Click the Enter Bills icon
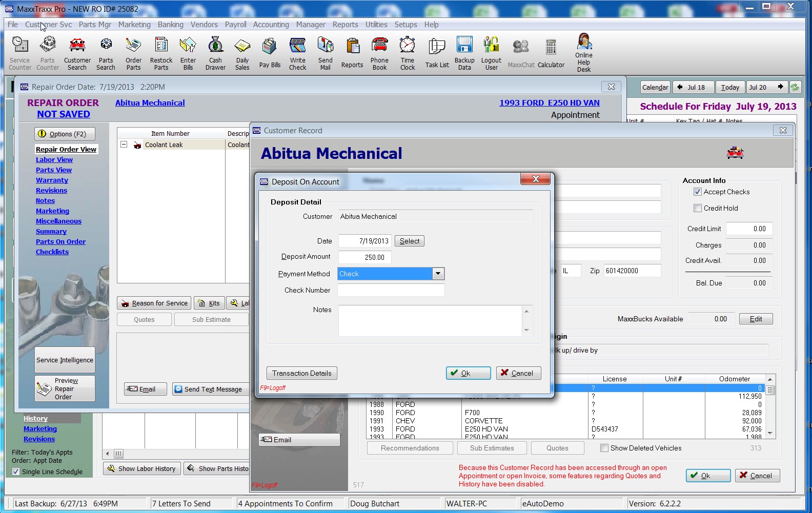Screen dimensions: 812x513 click(x=188, y=53)
